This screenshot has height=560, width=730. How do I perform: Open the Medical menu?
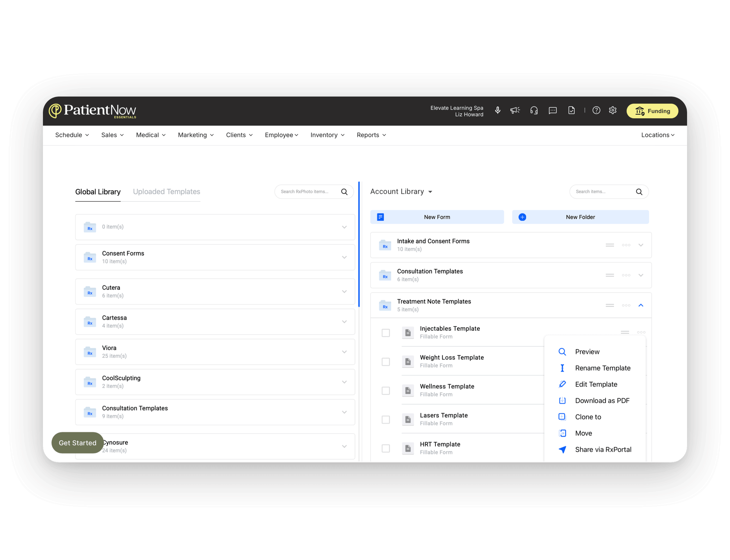[x=151, y=135]
